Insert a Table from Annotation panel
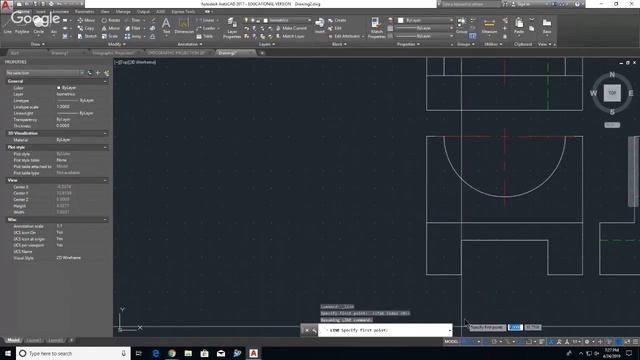 coord(205,36)
